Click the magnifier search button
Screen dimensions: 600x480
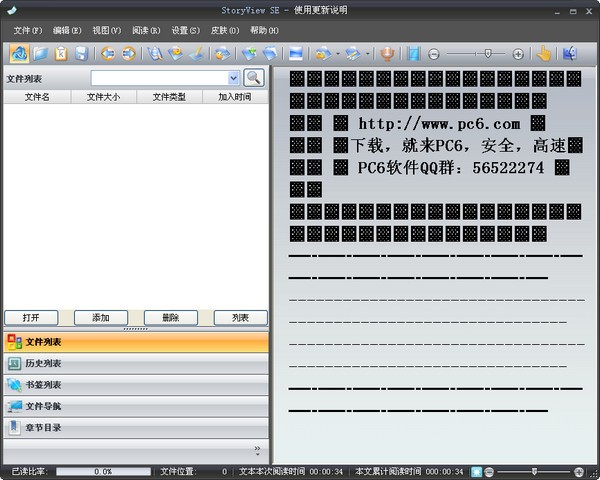click(254, 77)
